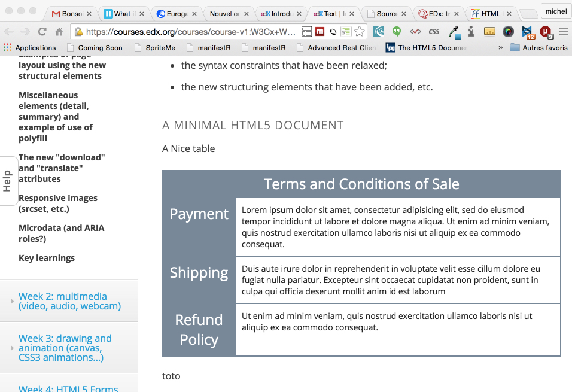Open the 'Key learnings' lesson

pyautogui.click(x=47, y=258)
